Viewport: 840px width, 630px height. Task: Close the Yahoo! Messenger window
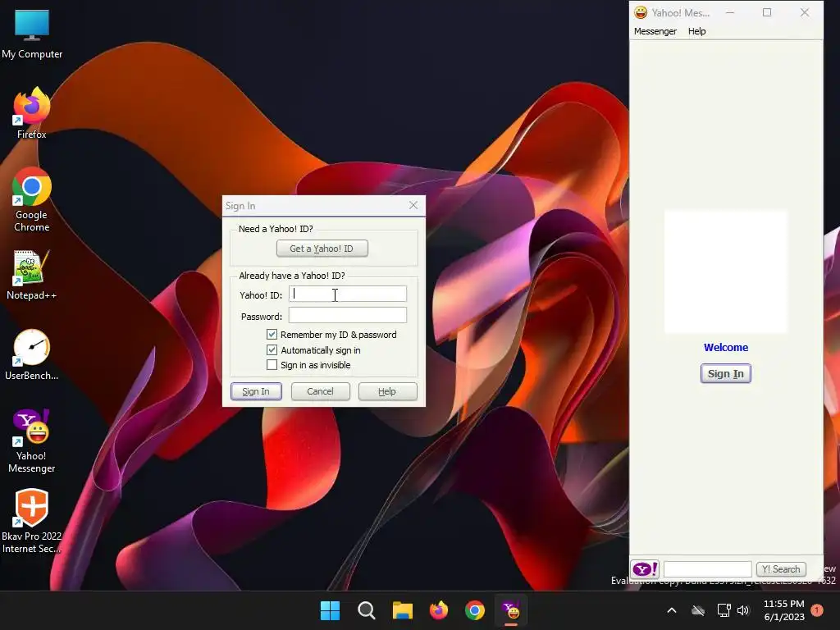coord(805,12)
